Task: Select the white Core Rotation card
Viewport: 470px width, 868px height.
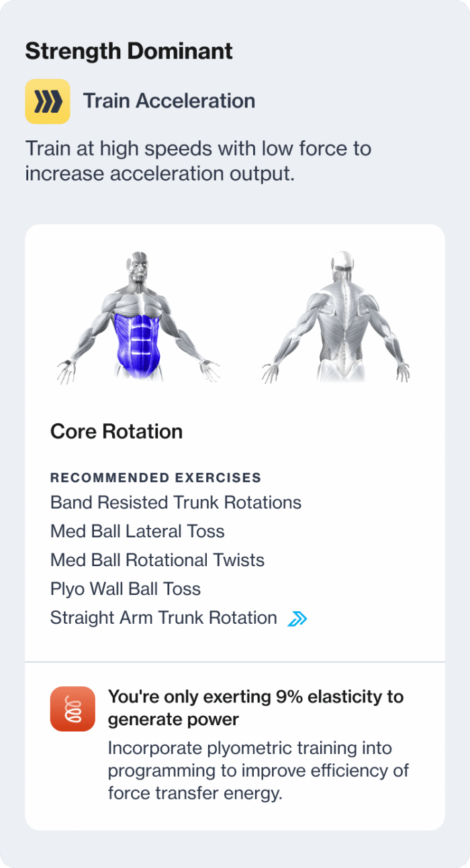Action: 235,443
